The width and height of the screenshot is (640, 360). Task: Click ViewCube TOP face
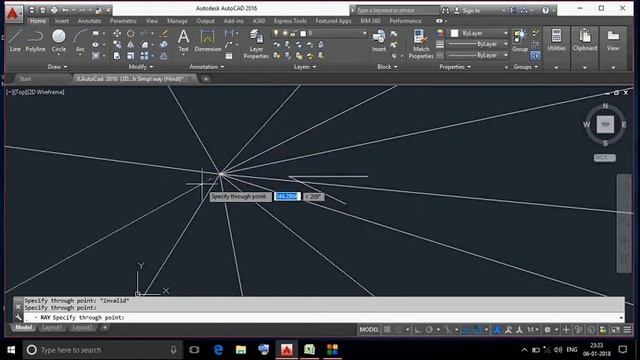pos(605,124)
